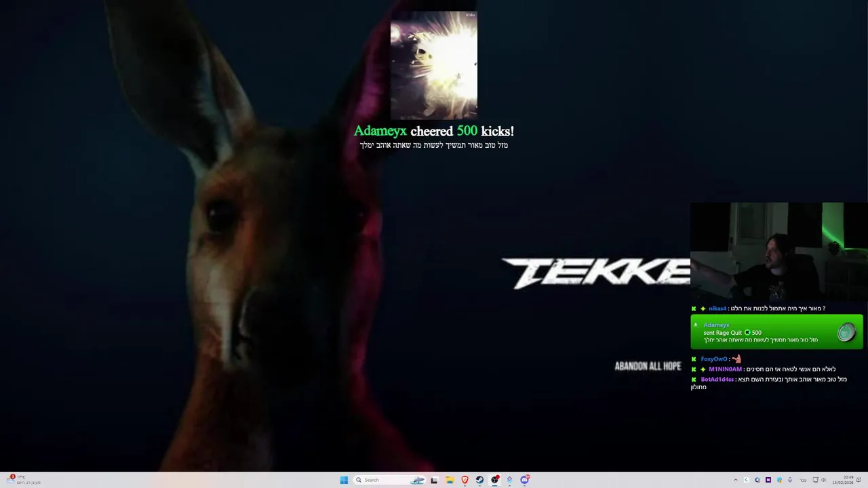Expand the hidden system tray icons
Image resolution: width=868 pixels, height=488 pixels.
736,480
